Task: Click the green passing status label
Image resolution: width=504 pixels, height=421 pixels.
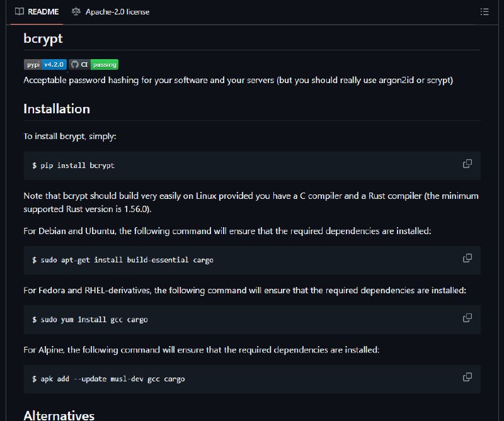Action: [x=105, y=65]
